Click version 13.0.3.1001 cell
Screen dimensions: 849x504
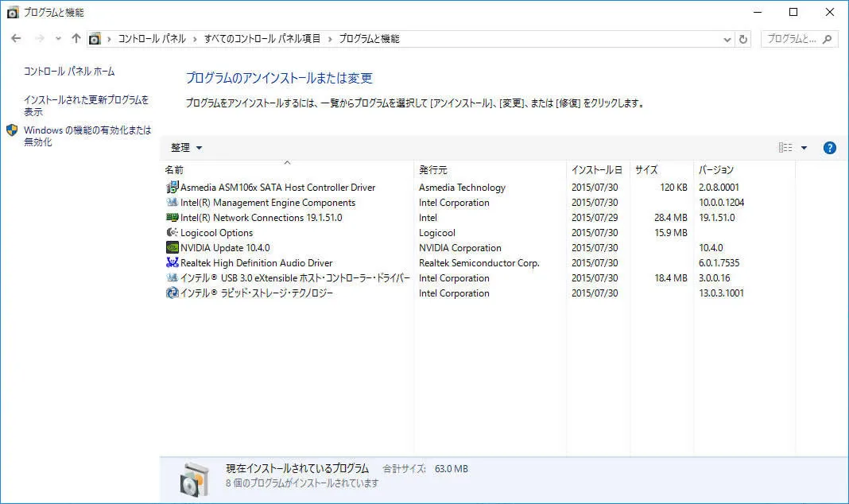pyautogui.click(x=721, y=293)
